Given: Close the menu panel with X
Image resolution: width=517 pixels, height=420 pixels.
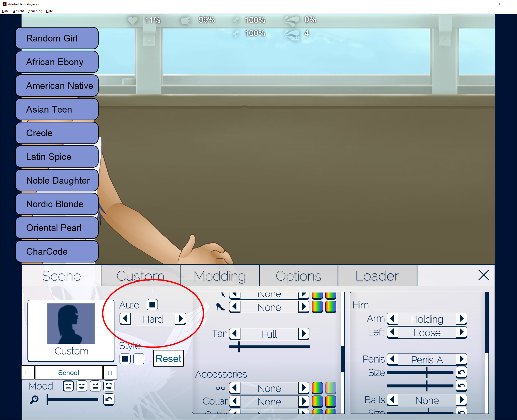Looking at the screenshot, I should tap(484, 275).
